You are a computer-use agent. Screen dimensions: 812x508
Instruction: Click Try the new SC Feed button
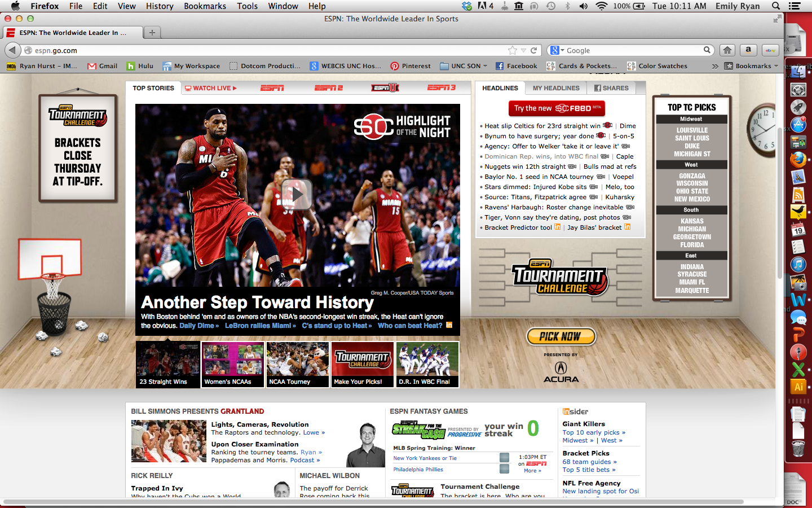(x=557, y=108)
